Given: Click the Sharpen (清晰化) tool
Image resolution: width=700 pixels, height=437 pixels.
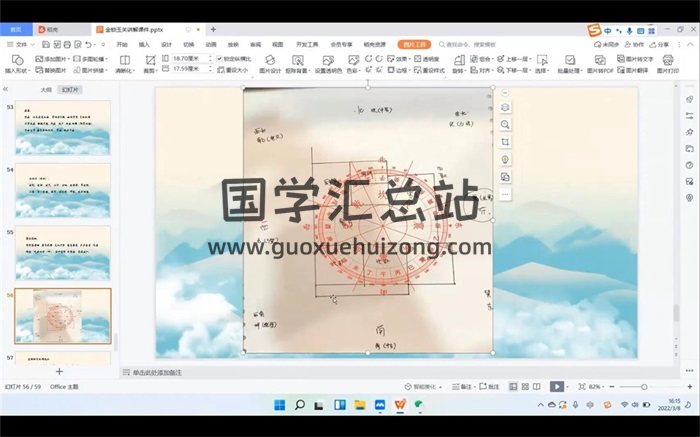Looking at the screenshot, I should [125, 64].
